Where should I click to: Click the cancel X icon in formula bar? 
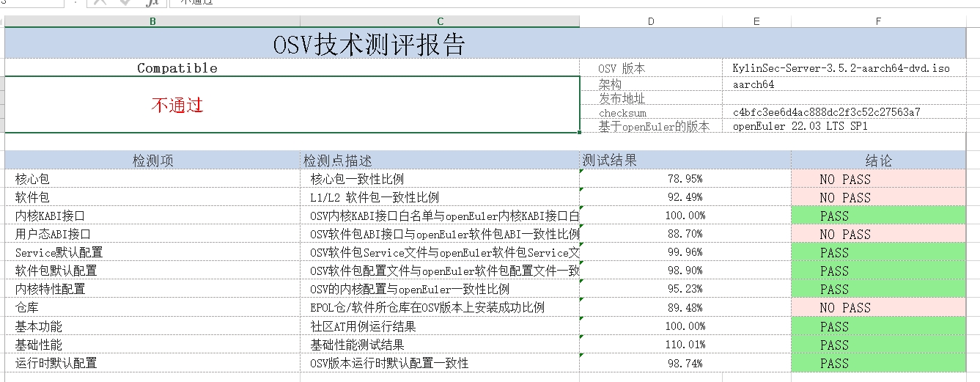pyautogui.click(x=100, y=2)
